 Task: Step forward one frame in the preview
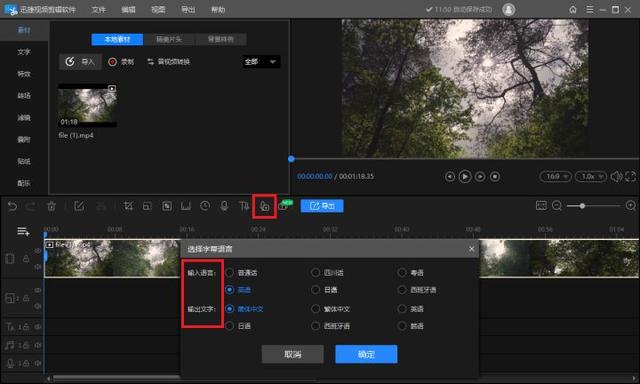pyautogui.click(x=480, y=176)
